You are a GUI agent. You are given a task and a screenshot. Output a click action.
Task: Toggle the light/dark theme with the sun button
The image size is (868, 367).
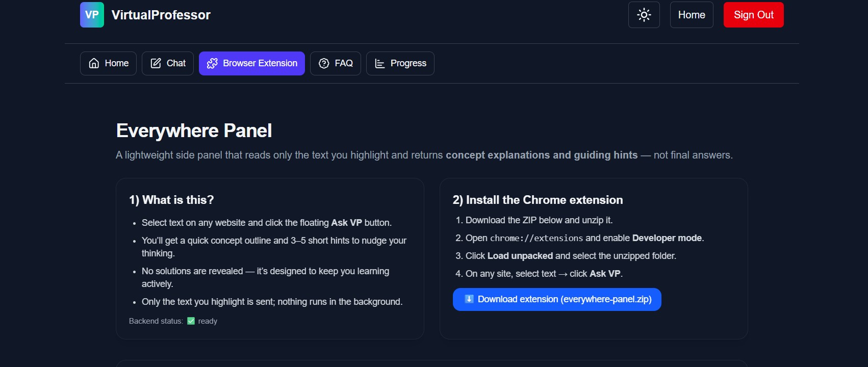pyautogui.click(x=644, y=15)
